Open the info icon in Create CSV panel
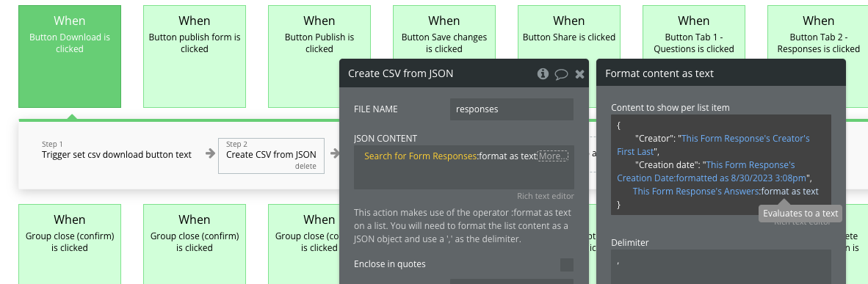The width and height of the screenshot is (868, 284). (x=543, y=73)
